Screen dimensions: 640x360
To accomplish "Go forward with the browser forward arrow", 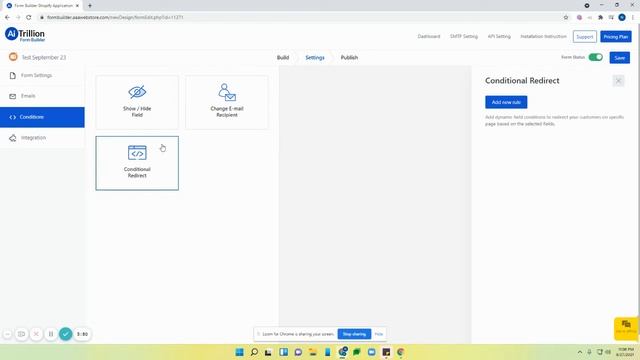I will click(x=18, y=17).
